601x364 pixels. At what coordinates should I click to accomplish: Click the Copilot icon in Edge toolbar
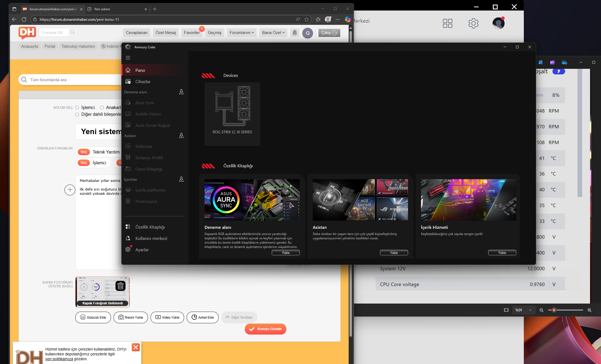pyautogui.click(x=348, y=19)
